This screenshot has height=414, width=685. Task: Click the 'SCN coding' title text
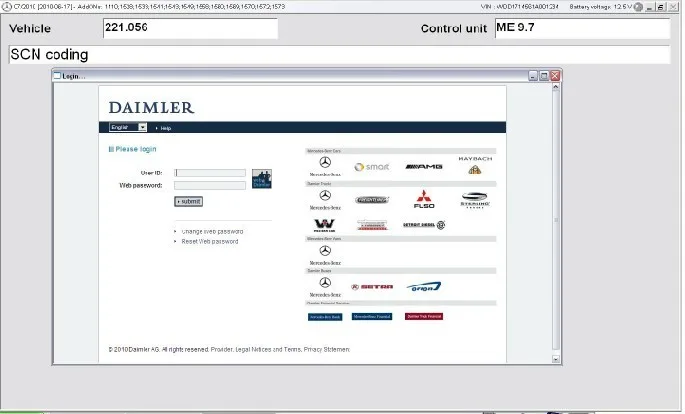tap(49, 55)
